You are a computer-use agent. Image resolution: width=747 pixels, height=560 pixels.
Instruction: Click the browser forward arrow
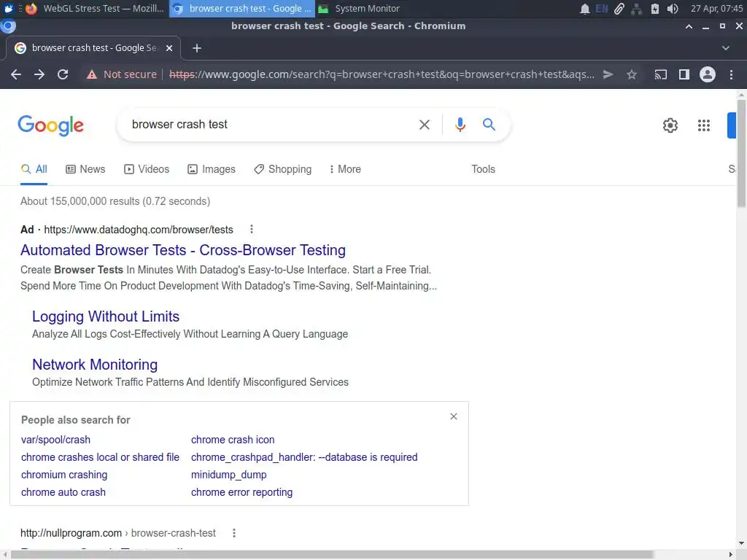[39, 74]
